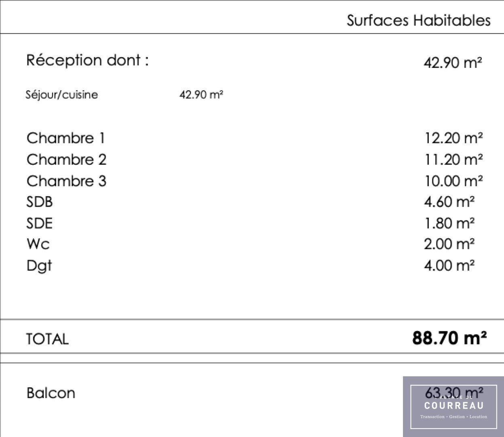Click the Séjour/cuisine label

click(x=62, y=95)
